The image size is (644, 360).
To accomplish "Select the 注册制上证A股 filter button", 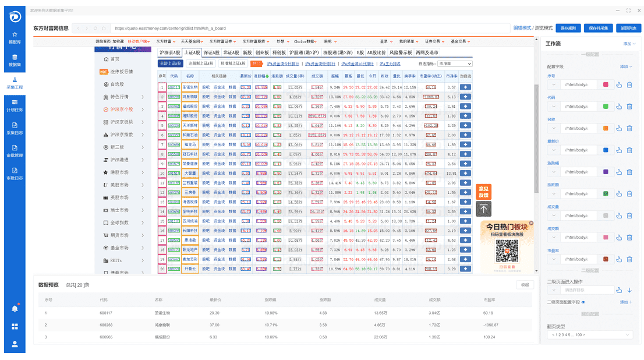I will [200, 63].
